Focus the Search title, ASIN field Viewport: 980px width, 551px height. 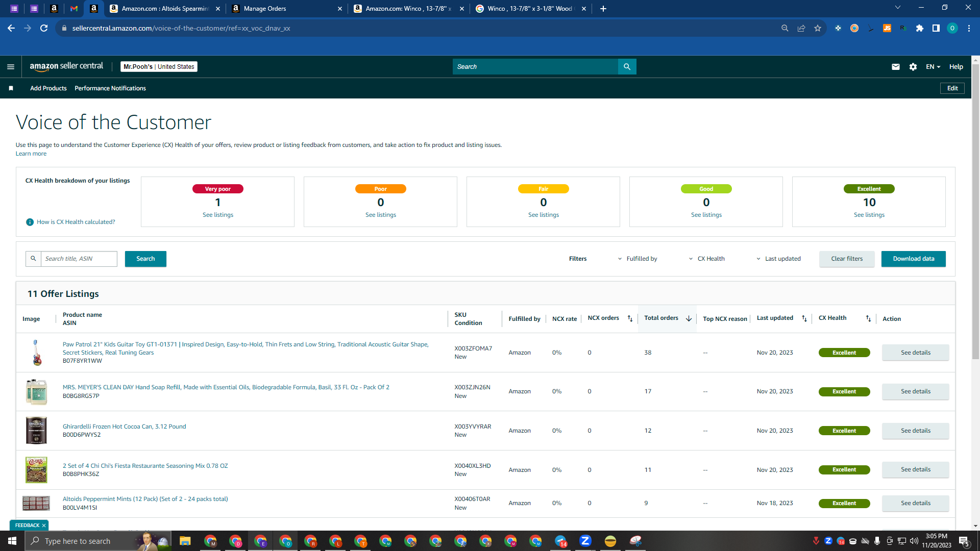tap(79, 259)
